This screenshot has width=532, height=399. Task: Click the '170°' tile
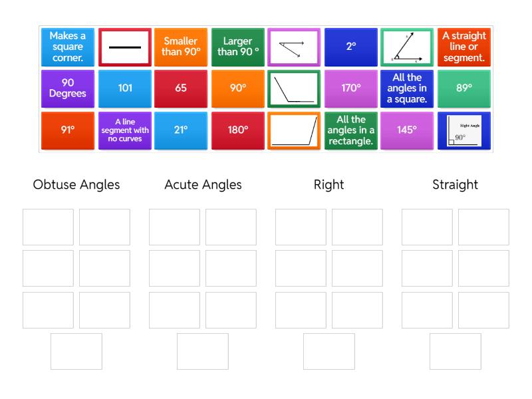(350, 88)
